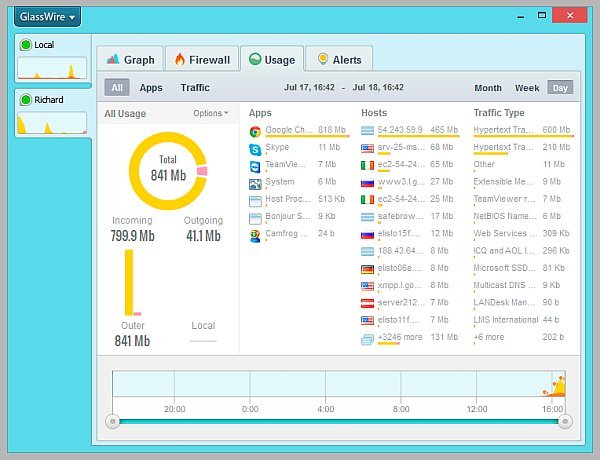Switch to the Firewall tab
This screenshot has height=460, width=600.
(x=202, y=60)
